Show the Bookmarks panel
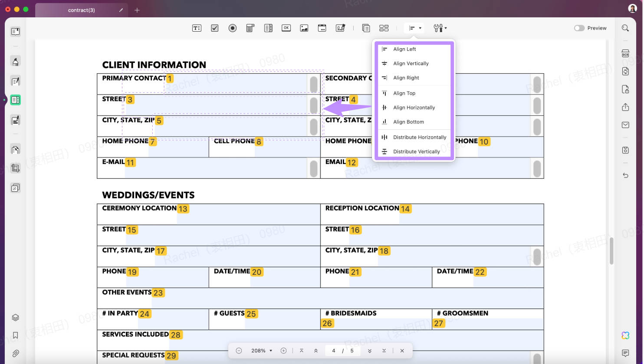 point(15,335)
